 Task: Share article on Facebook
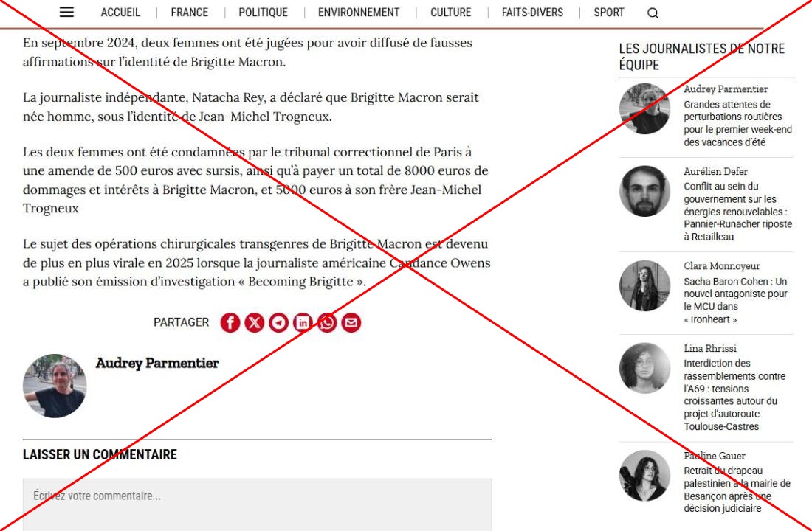(230, 322)
